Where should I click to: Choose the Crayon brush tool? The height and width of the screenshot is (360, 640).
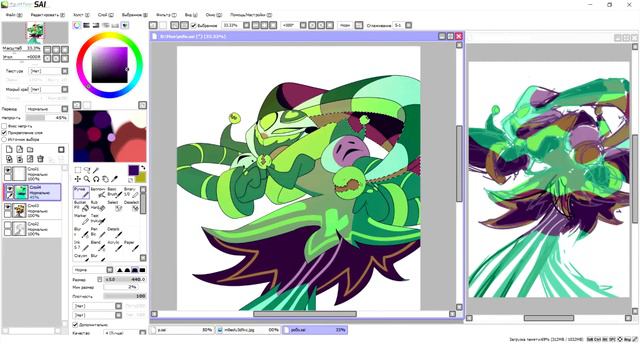(81, 258)
